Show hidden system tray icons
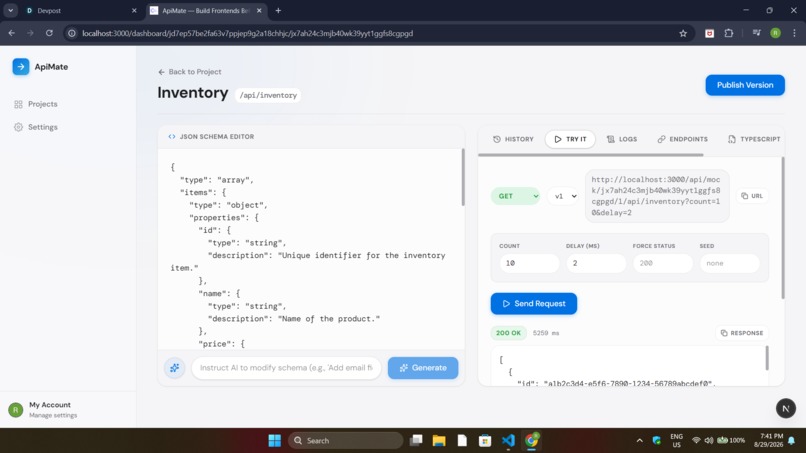The width and height of the screenshot is (806, 453). point(639,441)
